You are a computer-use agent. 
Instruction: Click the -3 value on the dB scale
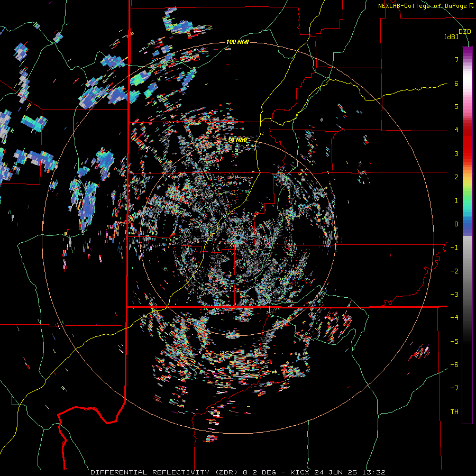(454, 295)
